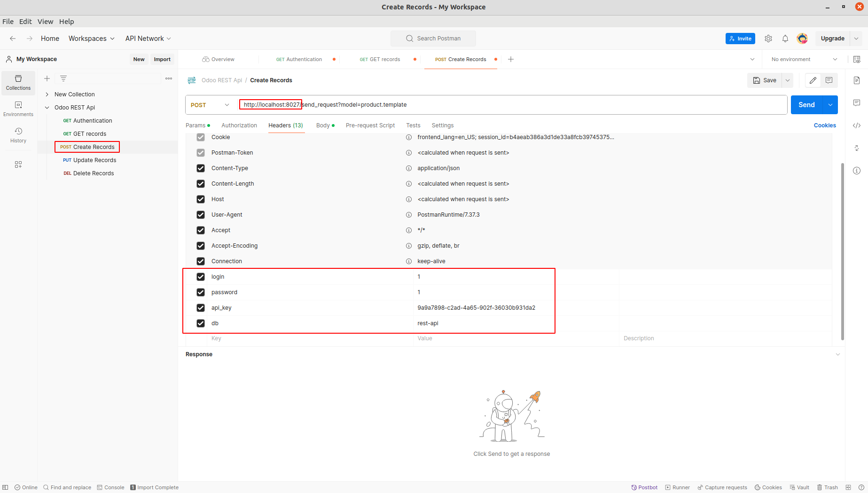
Task: Click the edit pencil icon
Action: click(x=813, y=80)
